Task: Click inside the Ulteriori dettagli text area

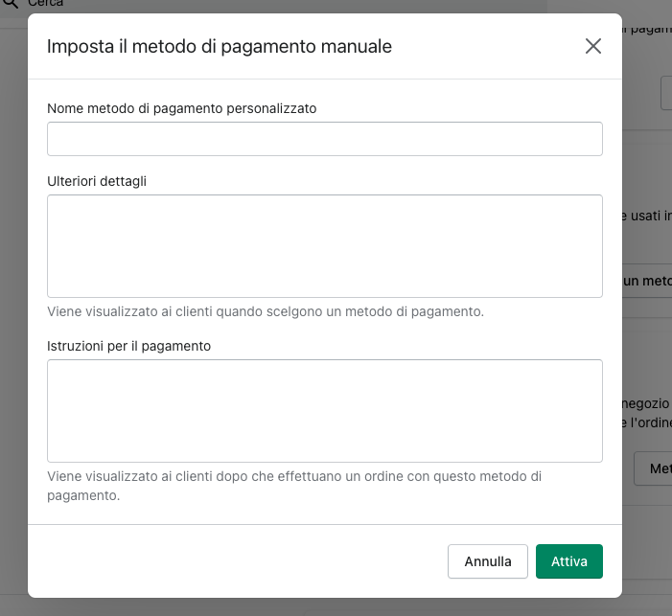Action: pyautogui.click(x=324, y=246)
